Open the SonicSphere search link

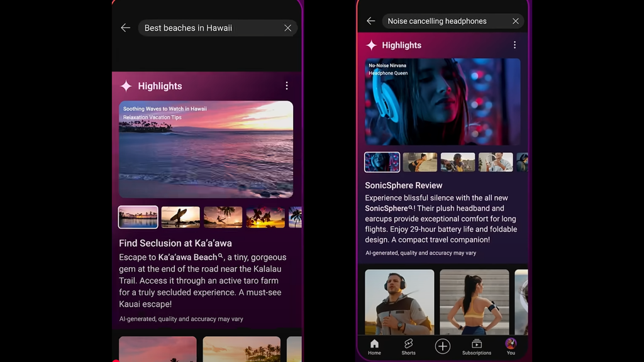pyautogui.click(x=389, y=209)
